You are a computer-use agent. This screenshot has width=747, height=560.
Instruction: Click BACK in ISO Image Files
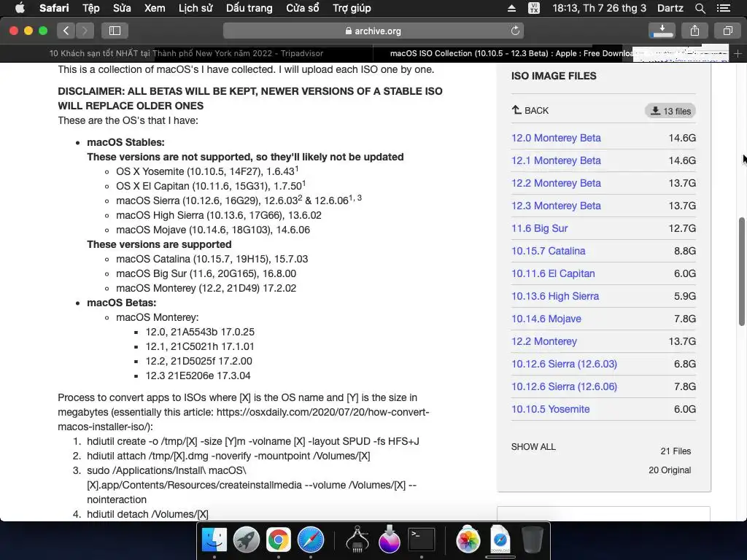(530, 111)
